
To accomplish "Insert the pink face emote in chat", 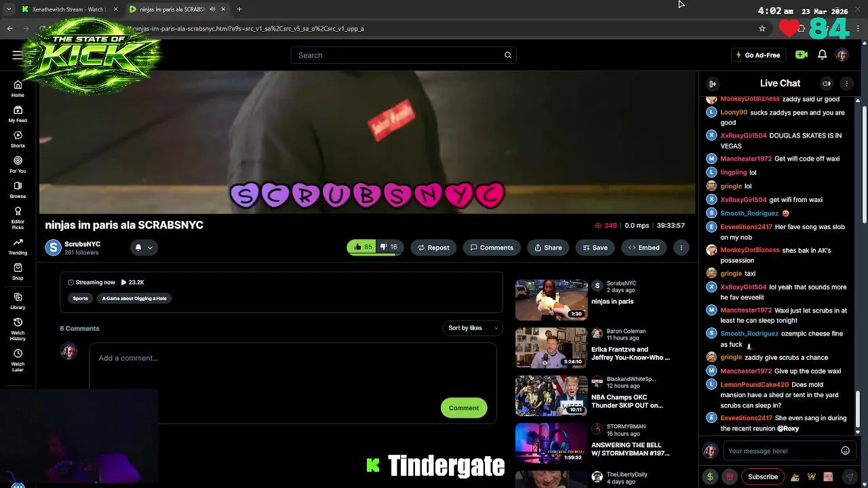I will tap(828, 476).
